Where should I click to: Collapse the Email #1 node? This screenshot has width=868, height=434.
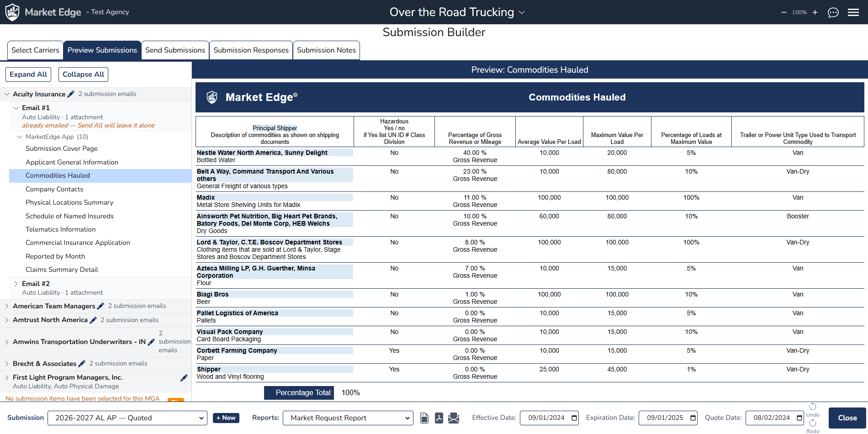[16, 108]
